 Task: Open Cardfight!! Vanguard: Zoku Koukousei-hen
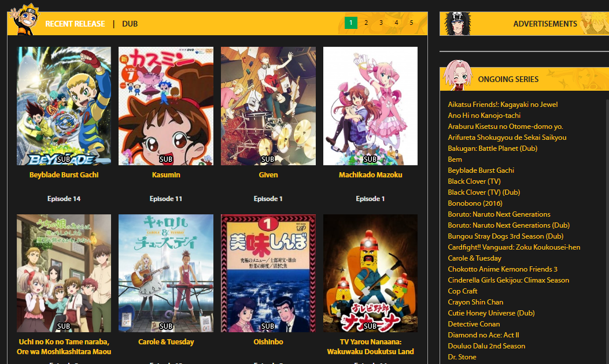(514, 247)
